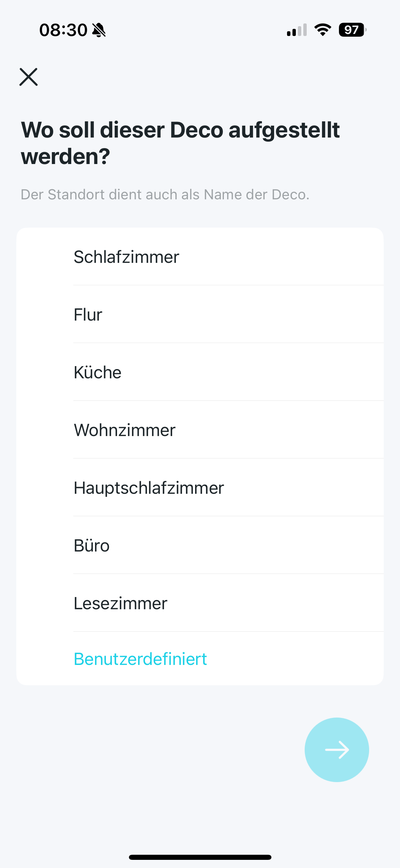Tap the empty checkmark slot left of Lesezimmer
The image size is (400, 868).
45,603
